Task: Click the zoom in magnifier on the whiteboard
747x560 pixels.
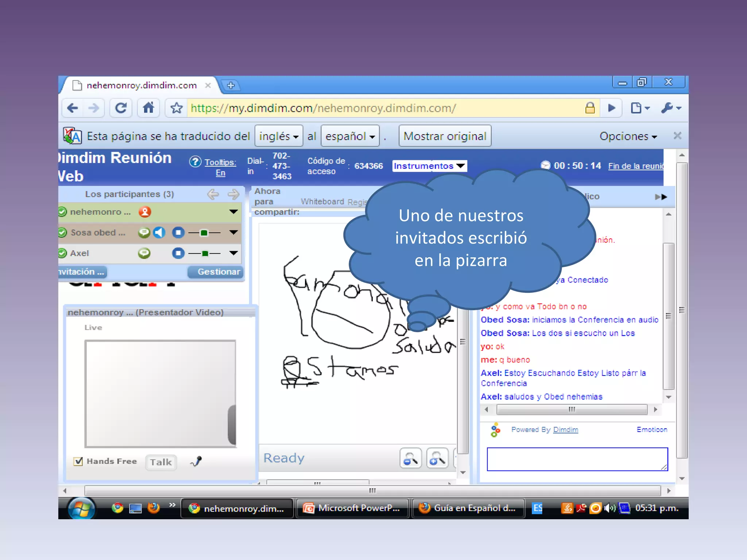Action: click(x=437, y=458)
